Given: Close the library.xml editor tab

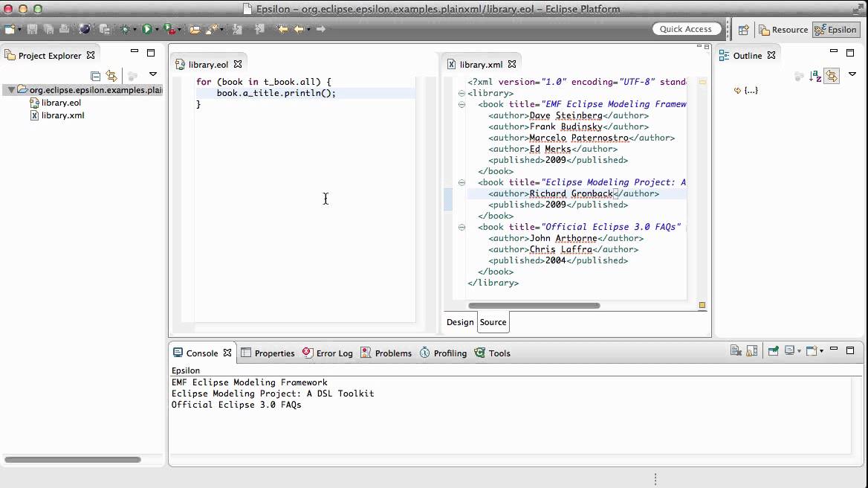Looking at the screenshot, I should tap(512, 64).
